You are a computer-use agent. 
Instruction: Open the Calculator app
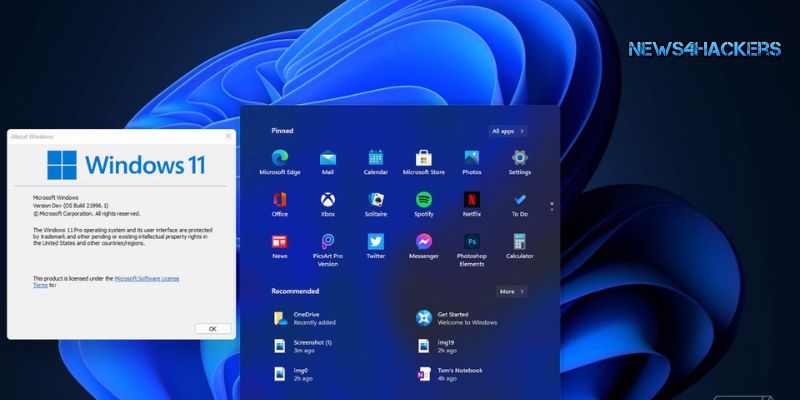coord(519,242)
